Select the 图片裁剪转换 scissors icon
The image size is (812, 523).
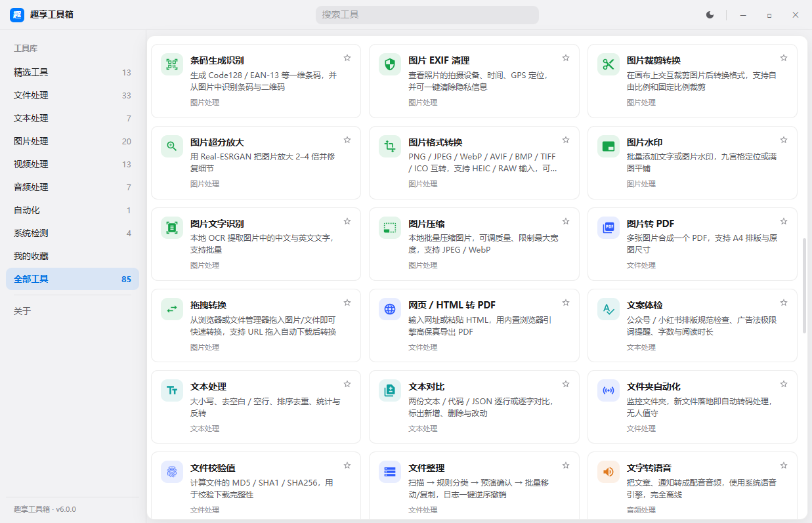coord(609,64)
